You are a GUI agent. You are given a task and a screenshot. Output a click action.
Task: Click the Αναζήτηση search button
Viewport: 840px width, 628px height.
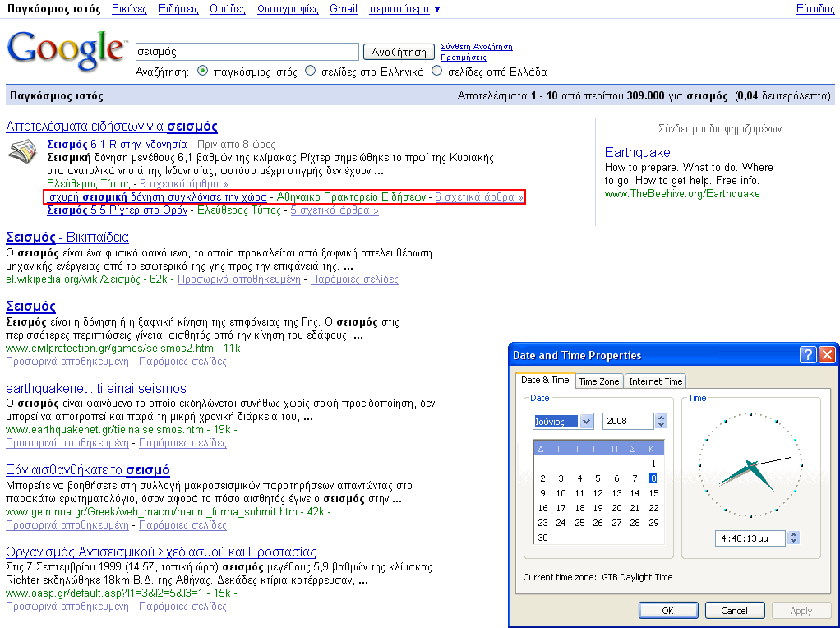click(x=399, y=52)
